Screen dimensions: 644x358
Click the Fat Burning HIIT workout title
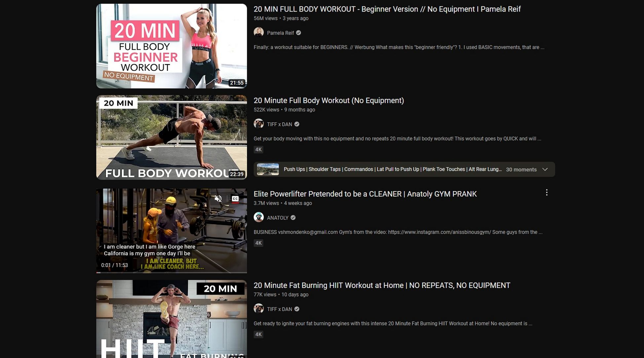381,285
